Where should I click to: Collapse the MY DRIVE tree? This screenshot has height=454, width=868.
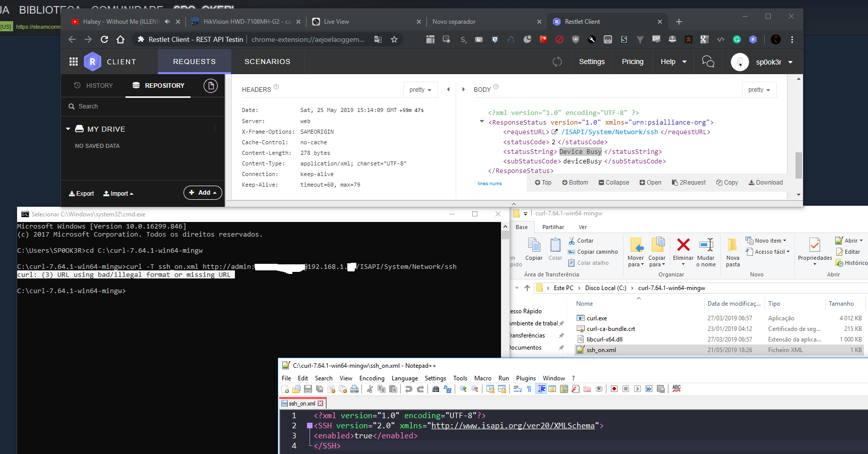(x=68, y=129)
